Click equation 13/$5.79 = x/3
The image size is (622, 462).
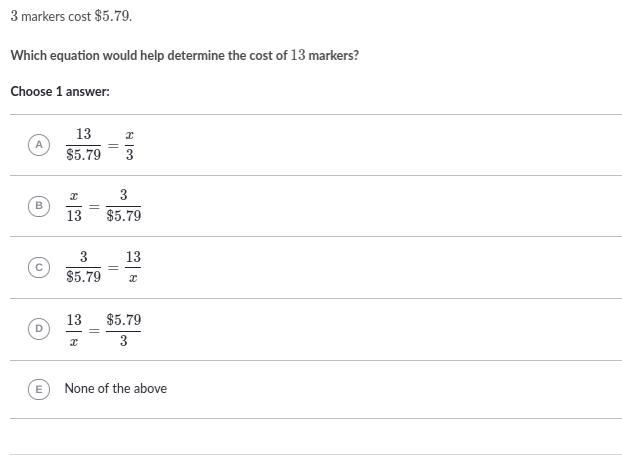[x=100, y=145]
